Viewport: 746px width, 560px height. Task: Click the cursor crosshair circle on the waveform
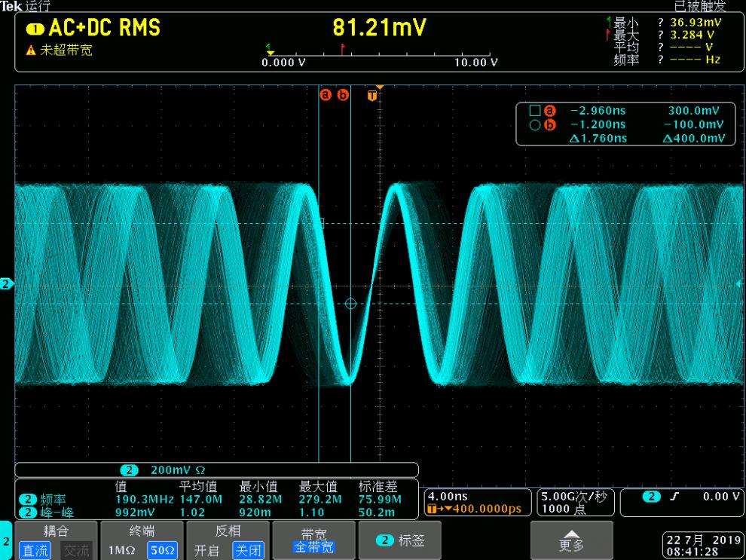click(350, 303)
